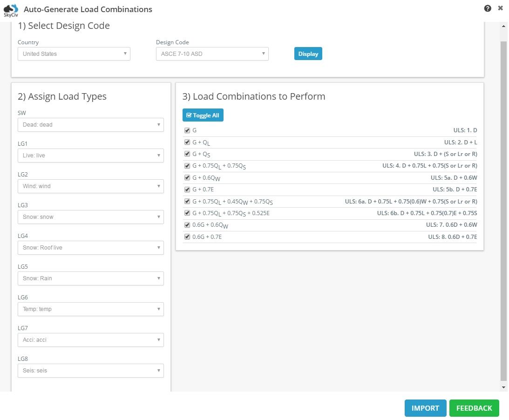
Task: Uncheck the G load combination checkbox
Action: tap(187, 130)
